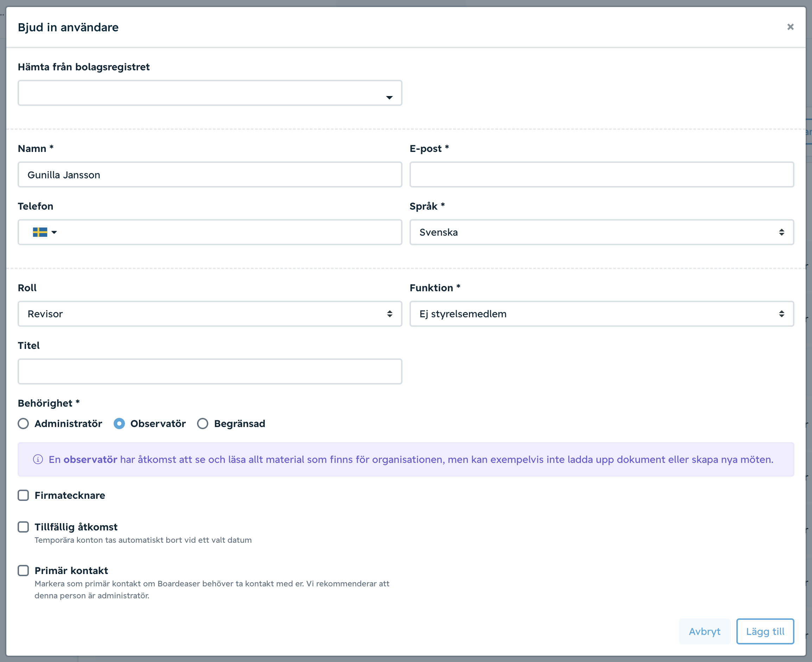Open the Swedish flag country code selector
Viewport: 812px width, 662px height.
coord(45,232)
